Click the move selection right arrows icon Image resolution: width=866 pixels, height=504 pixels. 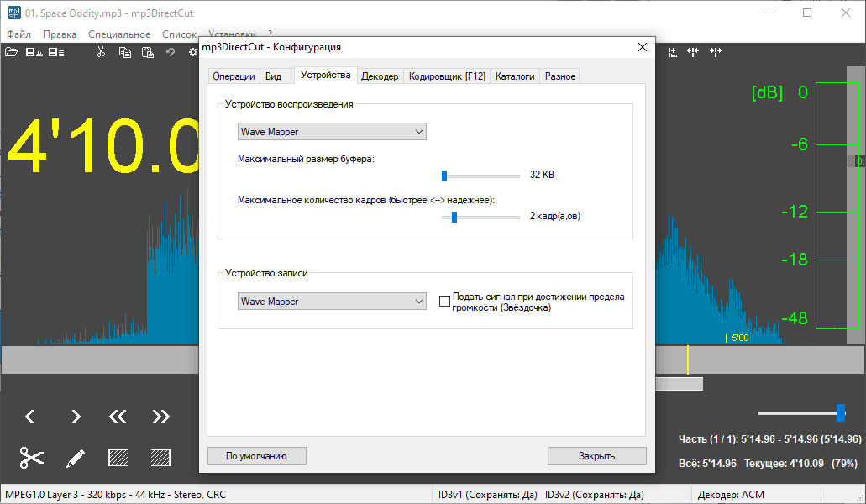[x=715, y=52]
